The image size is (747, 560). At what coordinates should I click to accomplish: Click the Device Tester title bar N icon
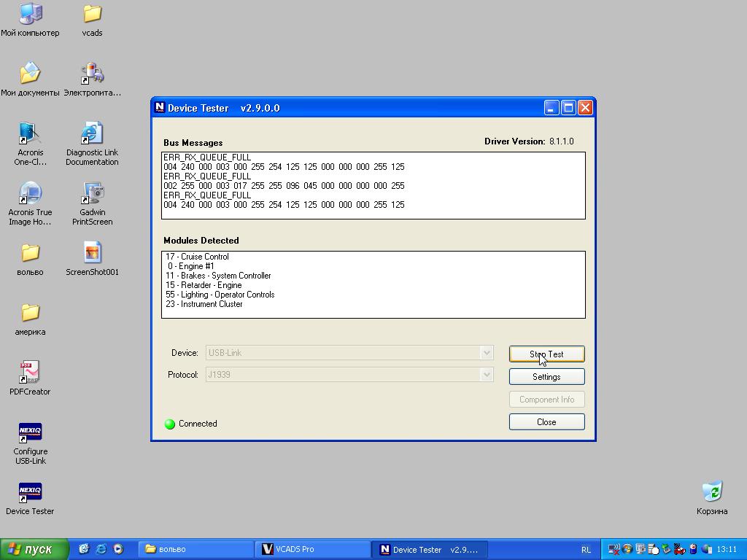[160, 108]
